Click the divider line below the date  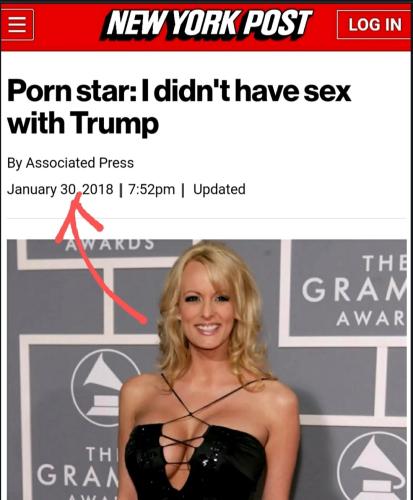coord(207,219)
